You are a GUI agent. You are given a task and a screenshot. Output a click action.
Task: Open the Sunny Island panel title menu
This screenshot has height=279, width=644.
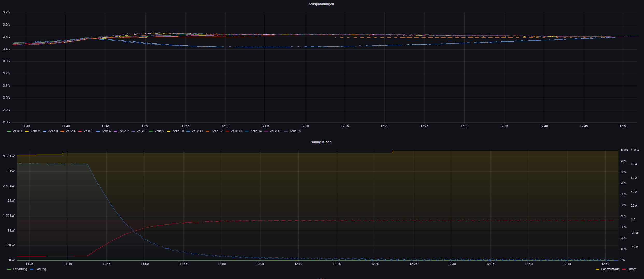321,142
